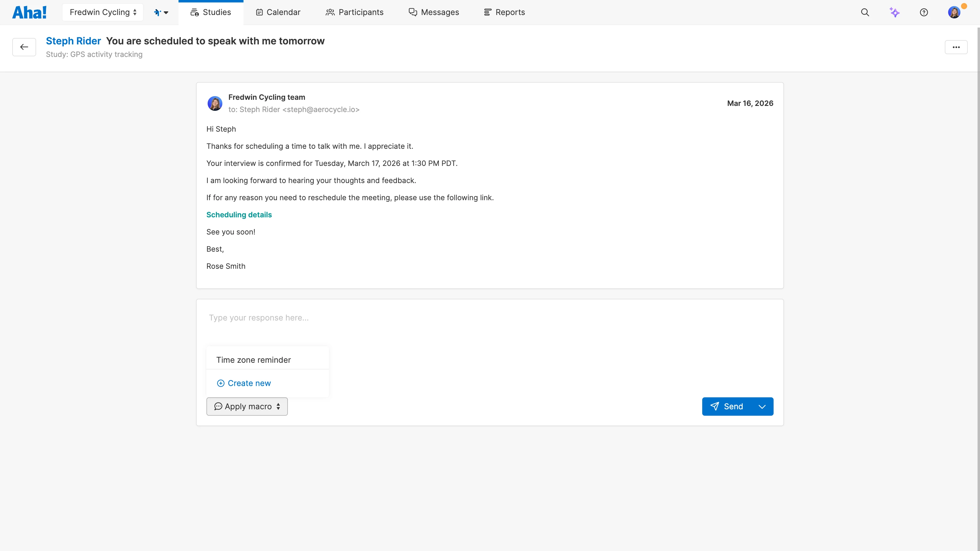Screen dimensions: 980x551
Task: Open the Apply macro dropdown
Action: click(x=247, y=406)
